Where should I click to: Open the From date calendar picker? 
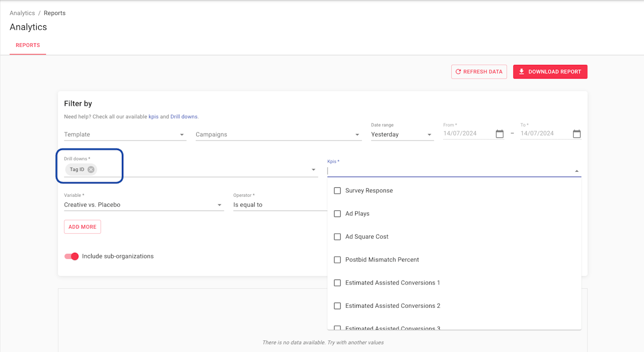coord(499,134)
